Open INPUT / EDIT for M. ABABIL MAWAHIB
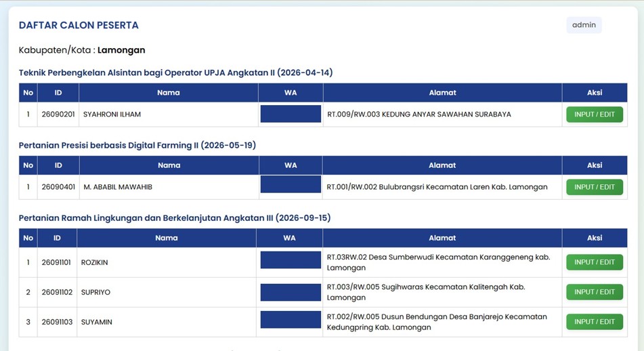The image size is (644, 351). pyautogui.click(x=595, y=187)
